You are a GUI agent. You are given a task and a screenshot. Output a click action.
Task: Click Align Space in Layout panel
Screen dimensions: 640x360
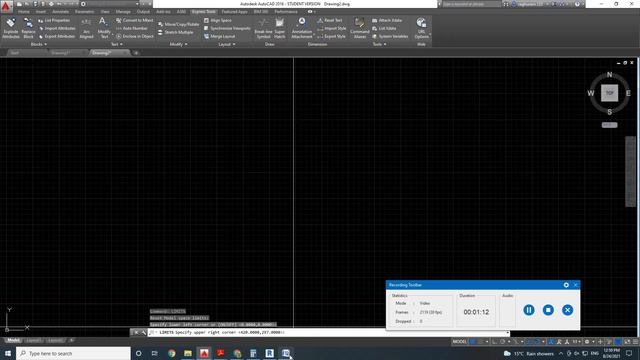[x=218, y=20]
